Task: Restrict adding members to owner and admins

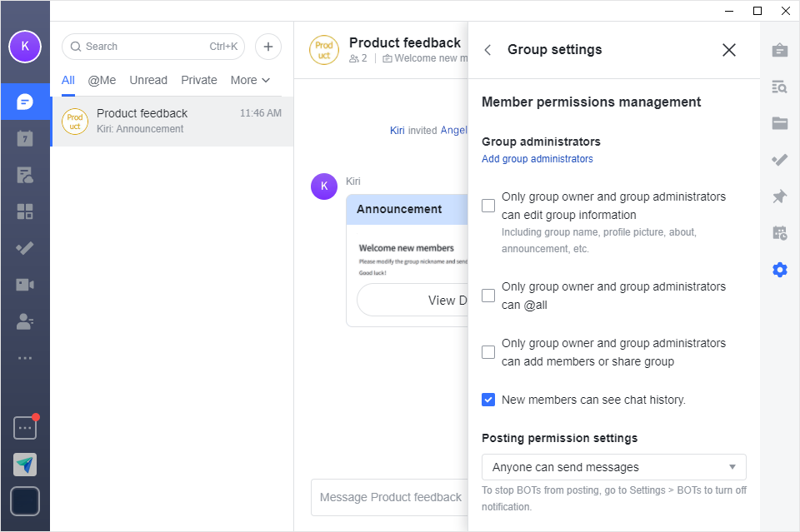Action: [x=488, y=352]
